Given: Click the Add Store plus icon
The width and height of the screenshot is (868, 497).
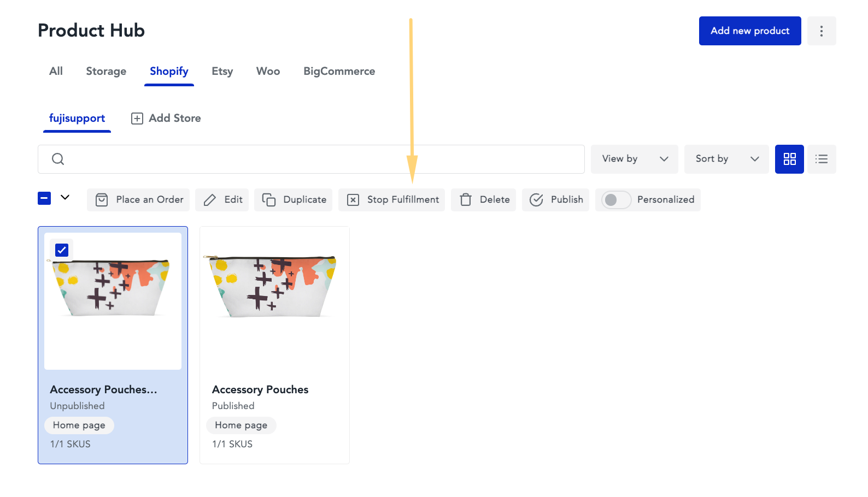Looking at the screenshot, I should 137,119.
